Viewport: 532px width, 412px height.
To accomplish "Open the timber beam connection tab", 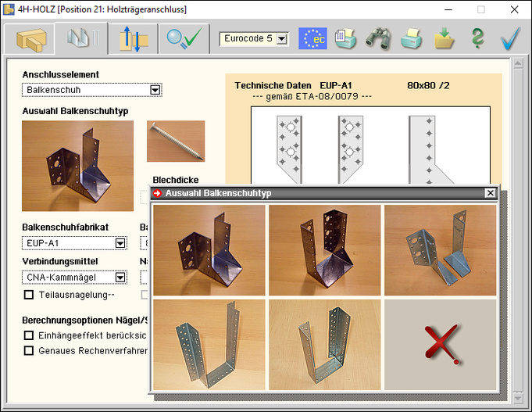I will [30, 38].
